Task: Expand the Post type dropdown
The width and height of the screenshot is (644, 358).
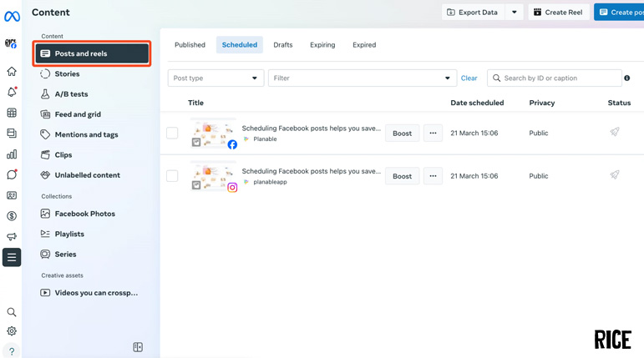Action: 216,78
